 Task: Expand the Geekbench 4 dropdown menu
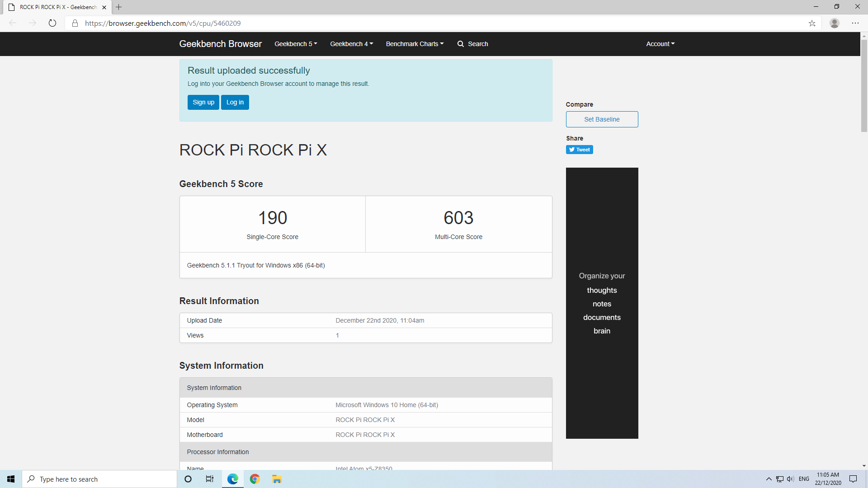[351, 44]
